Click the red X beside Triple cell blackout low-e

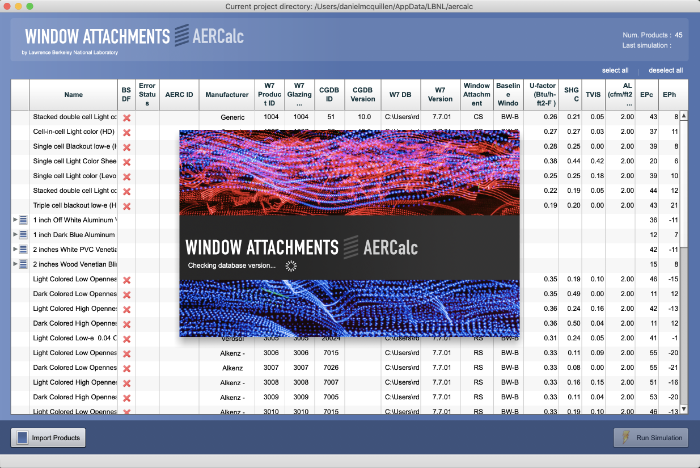coord(127,206)
